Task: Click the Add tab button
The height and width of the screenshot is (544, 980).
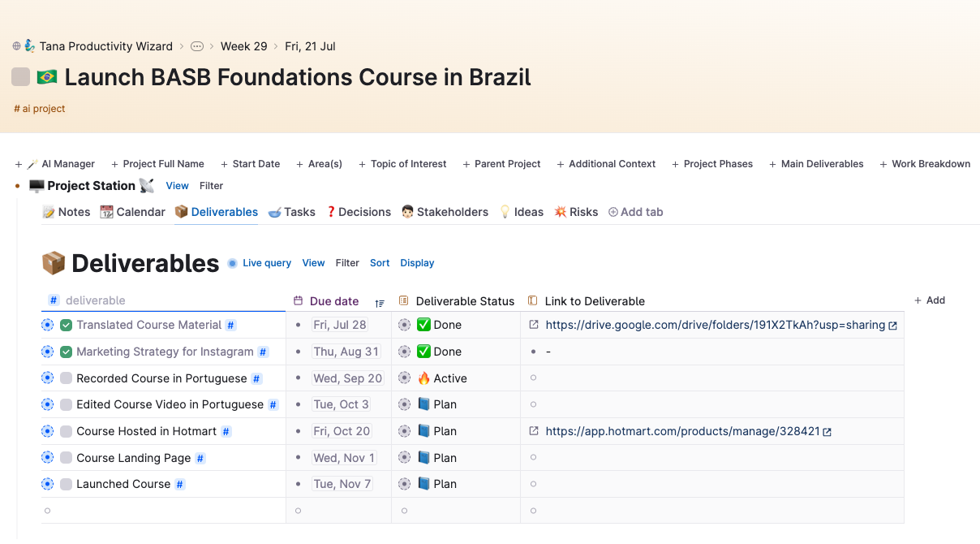Action: coord(636,212)
